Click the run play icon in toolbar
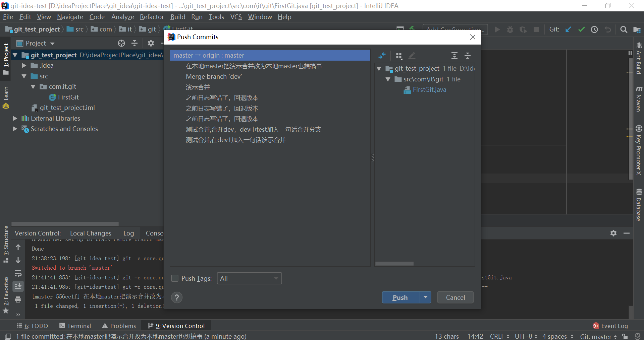Viewport: 644px width, 340px height. [497, 29]
